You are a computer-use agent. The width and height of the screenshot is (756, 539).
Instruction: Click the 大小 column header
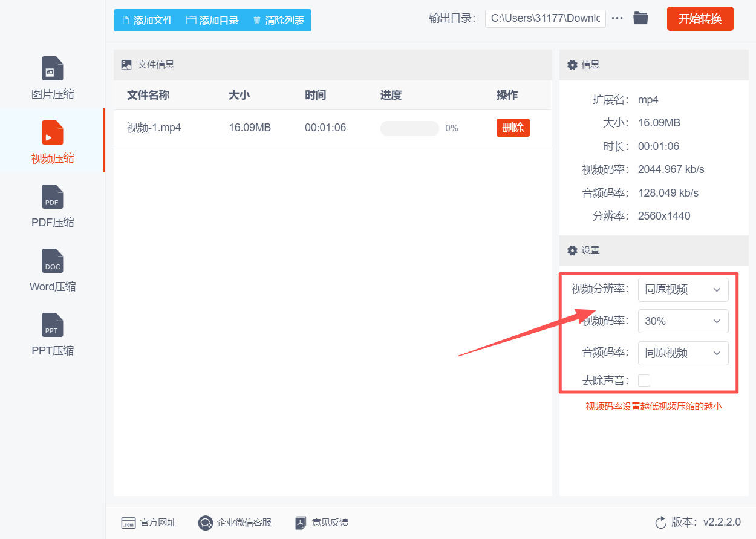click(x=239, y=95)
